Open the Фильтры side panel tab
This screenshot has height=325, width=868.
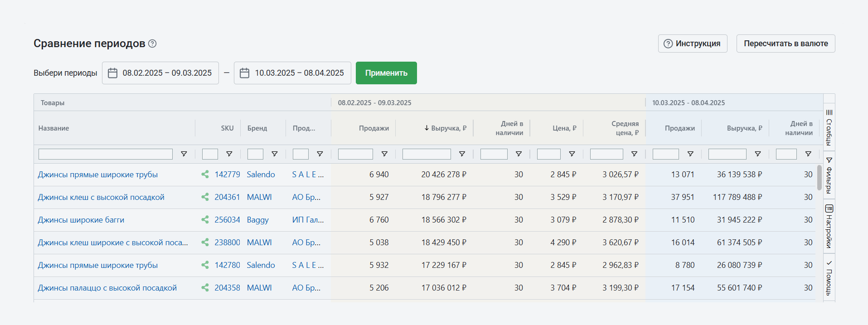pos(829,175)
